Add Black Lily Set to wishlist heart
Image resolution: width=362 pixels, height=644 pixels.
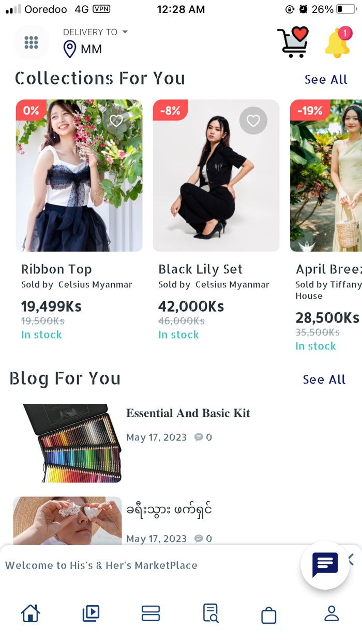point(253,121)
